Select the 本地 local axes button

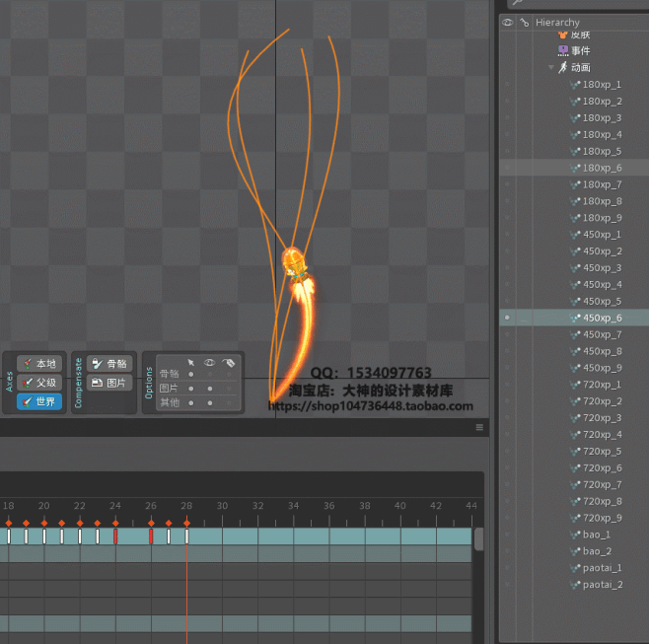tap(39, 364)
